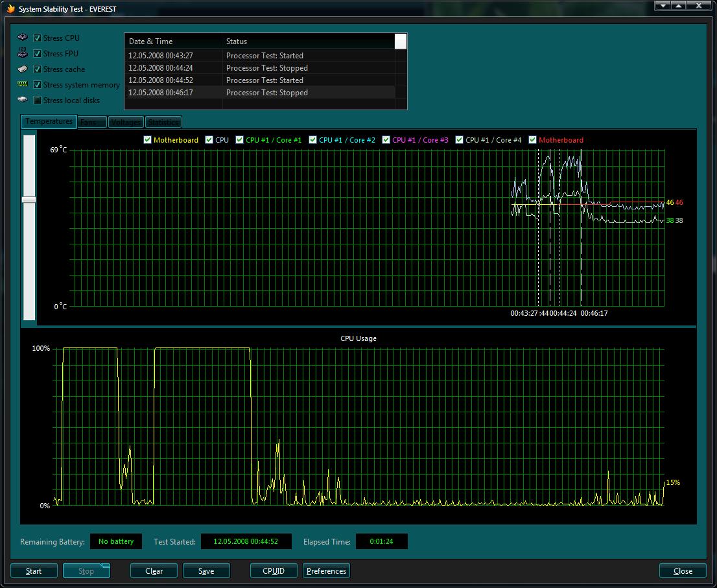Toggle the CPU #1 / Core #2 checkbox
The image size is (717, 588).
[x=312, y=139]
